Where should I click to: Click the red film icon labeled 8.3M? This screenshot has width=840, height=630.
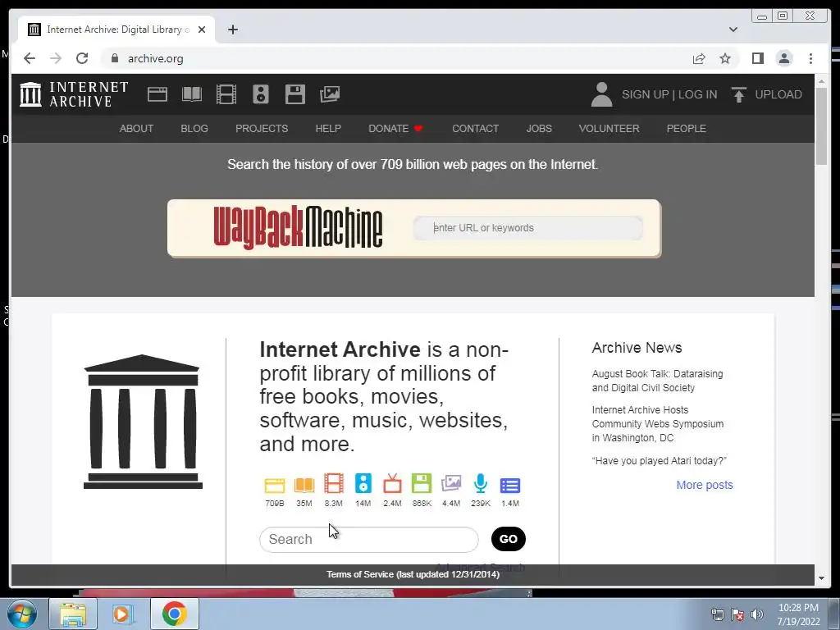334,483
